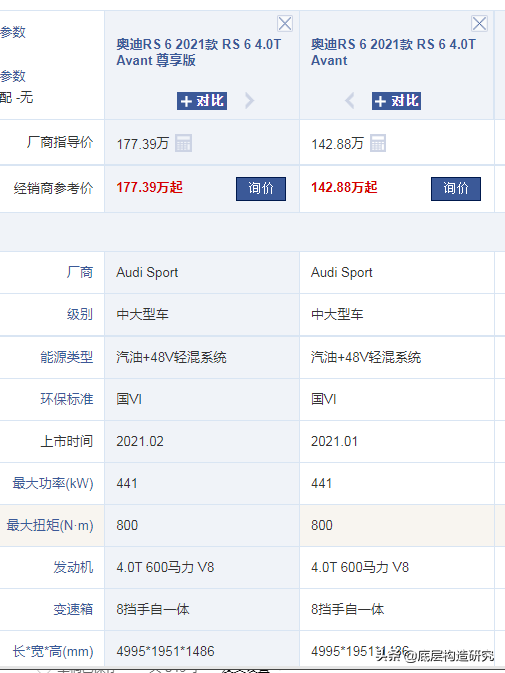Select 441 power value in 尊享版 column
Viewport: 505px width, 673px height.
127,483
